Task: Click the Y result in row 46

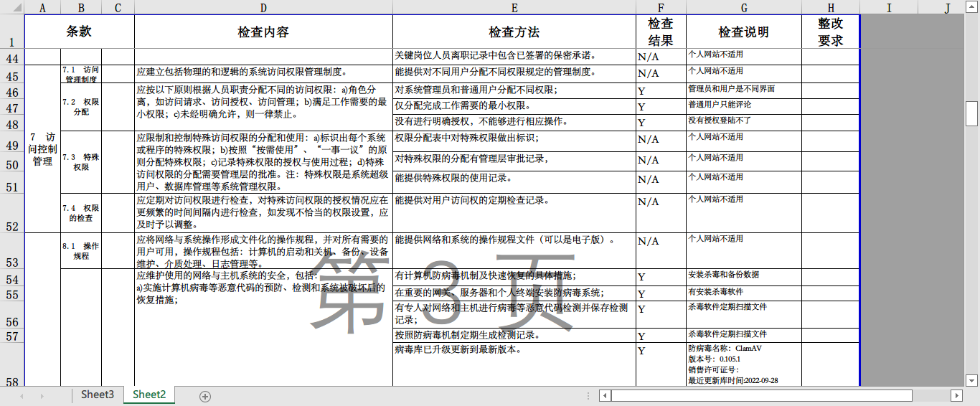Action: (661, 90)
